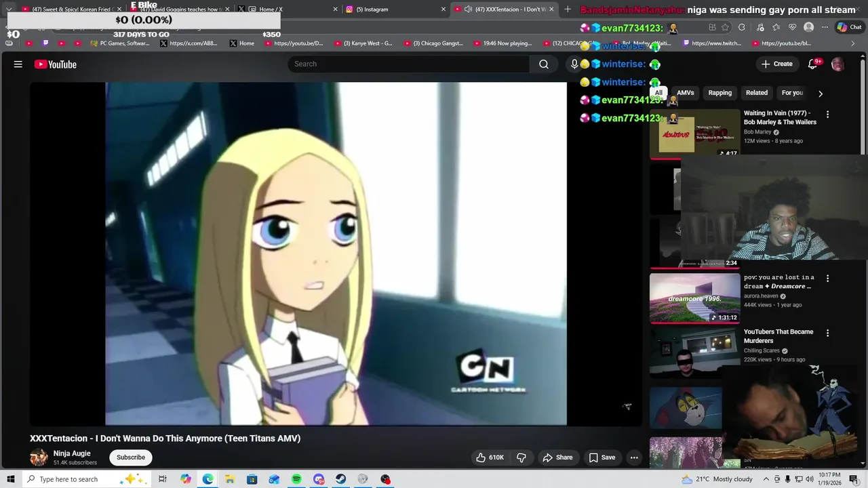
Task: Open Windows Start menu
Action: pyautogui.click(x=10, y=479)
